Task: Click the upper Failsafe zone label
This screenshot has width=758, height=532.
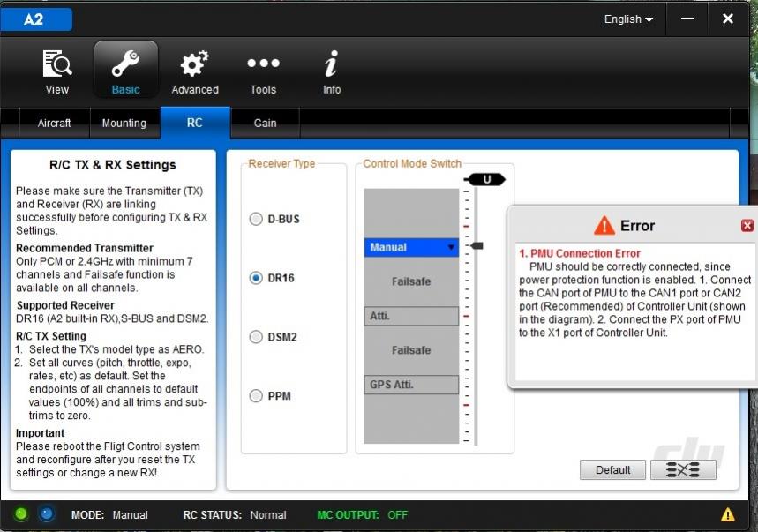Action: point(411,281)
